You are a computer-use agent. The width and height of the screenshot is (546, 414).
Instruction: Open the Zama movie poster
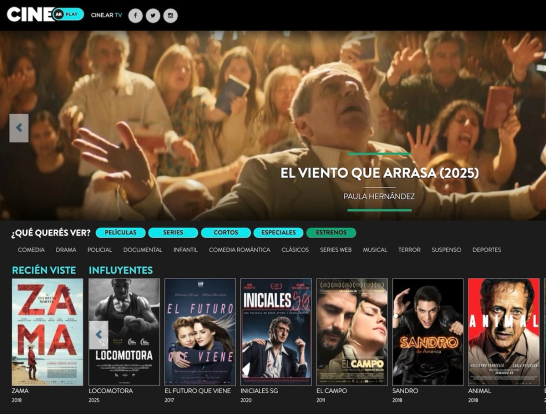pyautogui.click(x=47, y=332)
